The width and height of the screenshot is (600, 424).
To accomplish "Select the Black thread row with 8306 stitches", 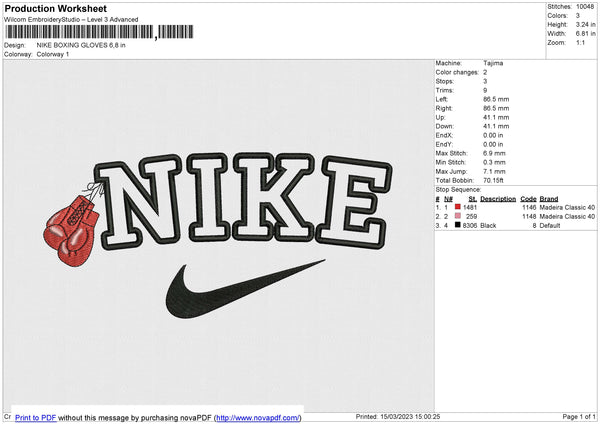I will (x=470, y=226).
